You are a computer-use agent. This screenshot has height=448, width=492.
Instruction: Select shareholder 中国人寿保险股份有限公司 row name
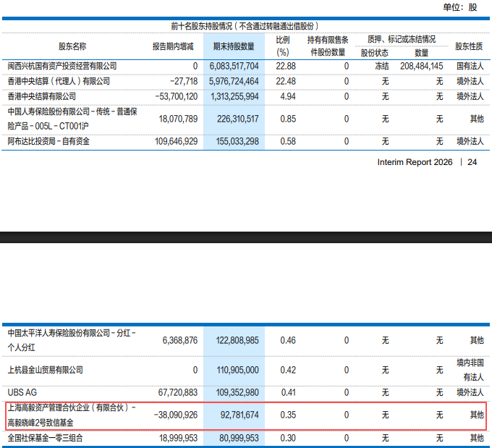[x=72, y=119]
